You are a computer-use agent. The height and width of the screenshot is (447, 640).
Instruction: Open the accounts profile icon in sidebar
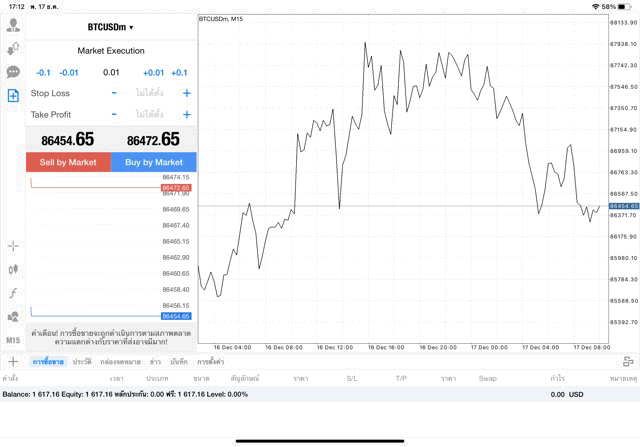point(13,25)
